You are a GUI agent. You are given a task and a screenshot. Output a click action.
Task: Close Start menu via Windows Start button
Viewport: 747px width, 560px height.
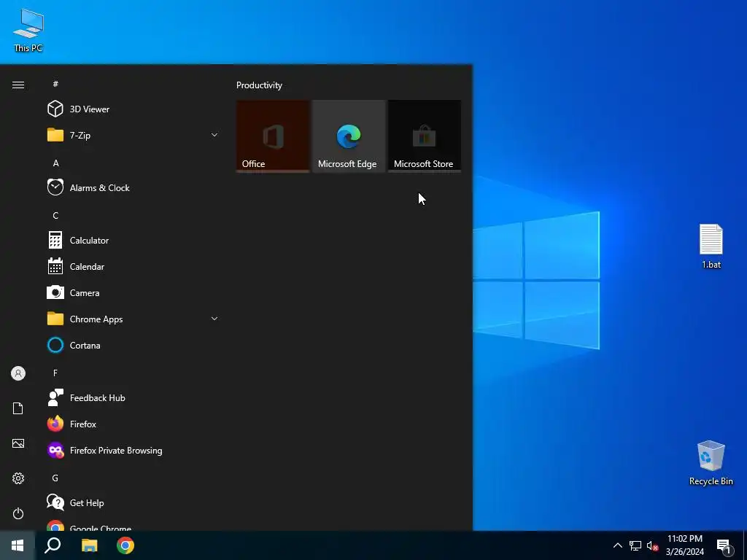point(18,545)
